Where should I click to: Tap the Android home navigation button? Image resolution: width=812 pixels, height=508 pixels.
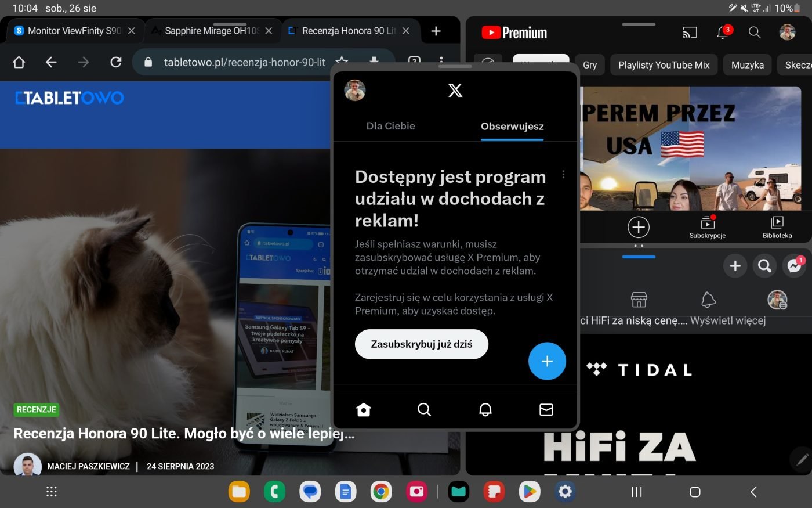click(695, 492)
